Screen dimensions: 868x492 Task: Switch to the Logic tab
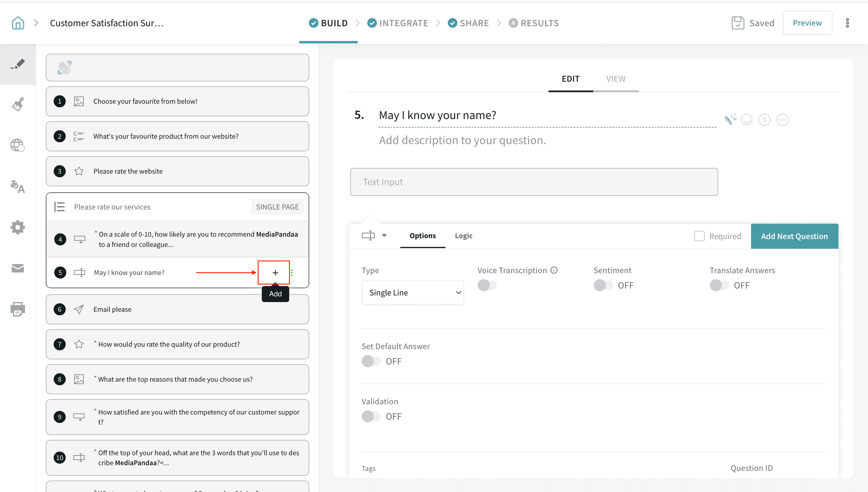463,235
